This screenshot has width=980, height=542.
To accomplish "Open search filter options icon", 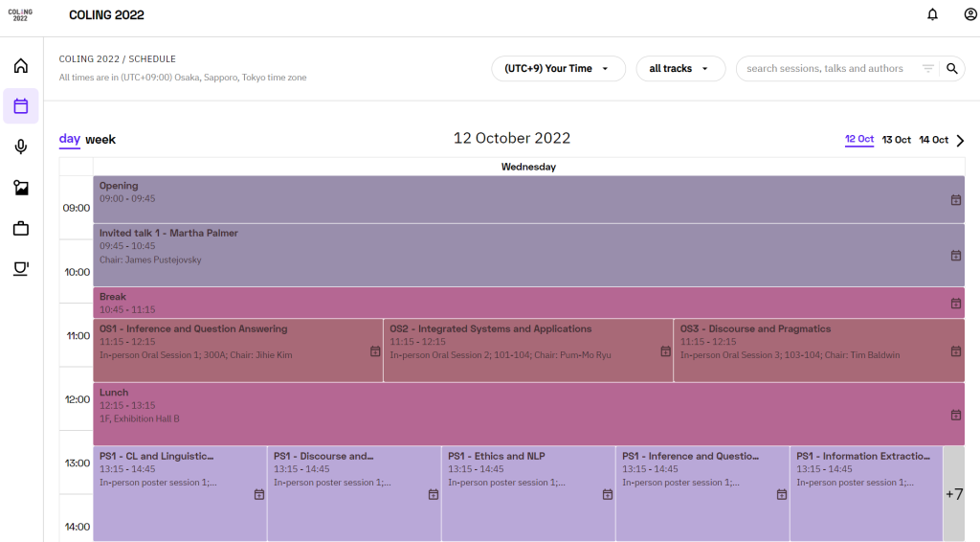I will pos(928,69).
